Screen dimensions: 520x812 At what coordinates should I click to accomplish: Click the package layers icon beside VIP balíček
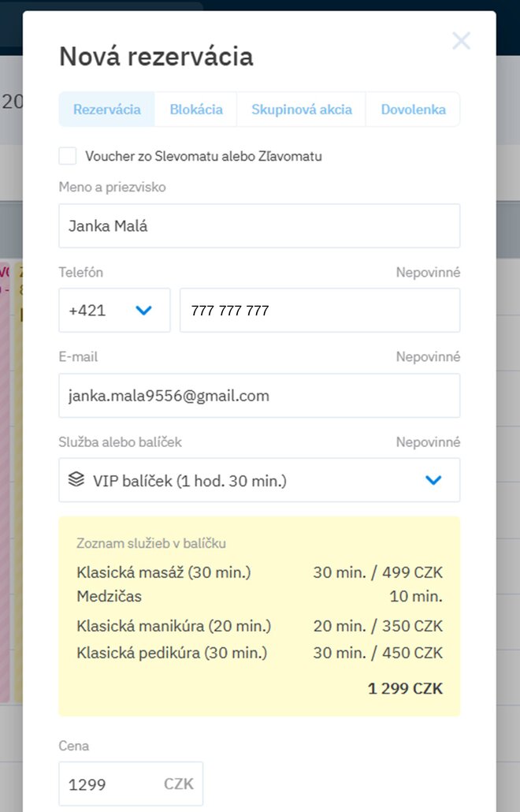76,480
